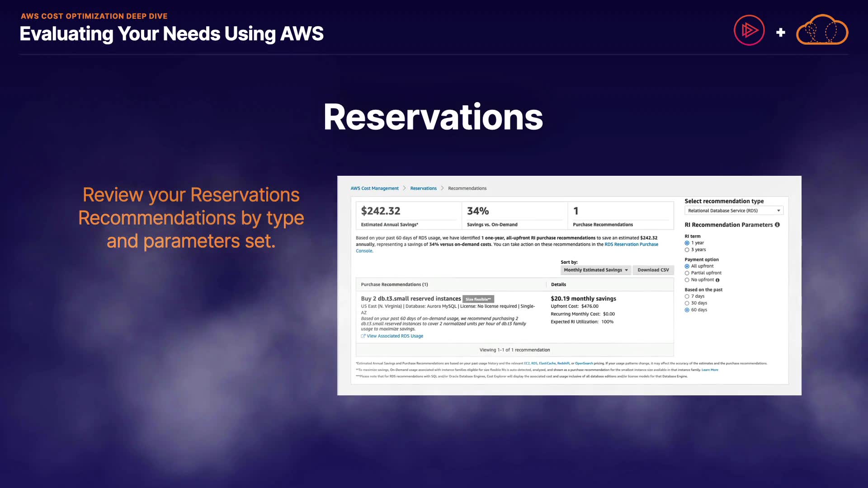Click external link icon before View Associated RDS Usage
This screenshot has height=488, width=868.
363,336
